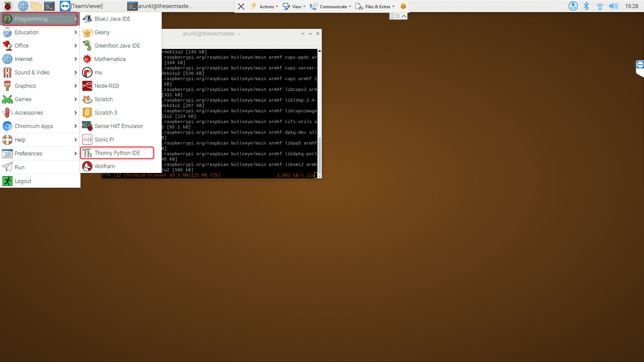Click the terminal window title bar text

[x=212, y=34]
